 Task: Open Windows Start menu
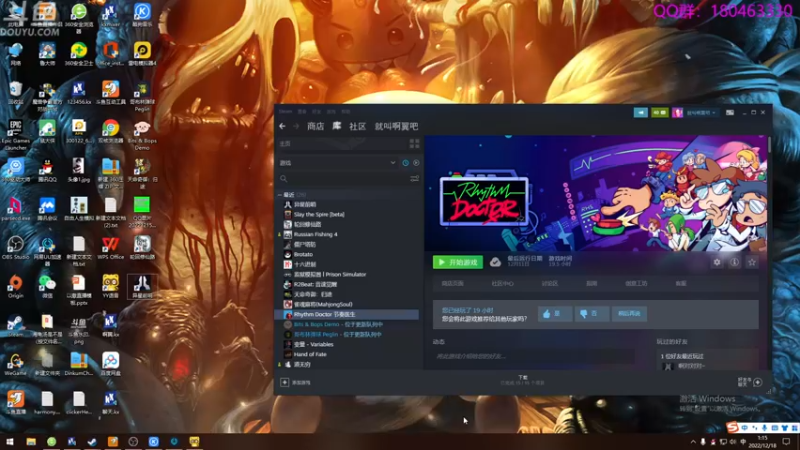click(10, 442)
